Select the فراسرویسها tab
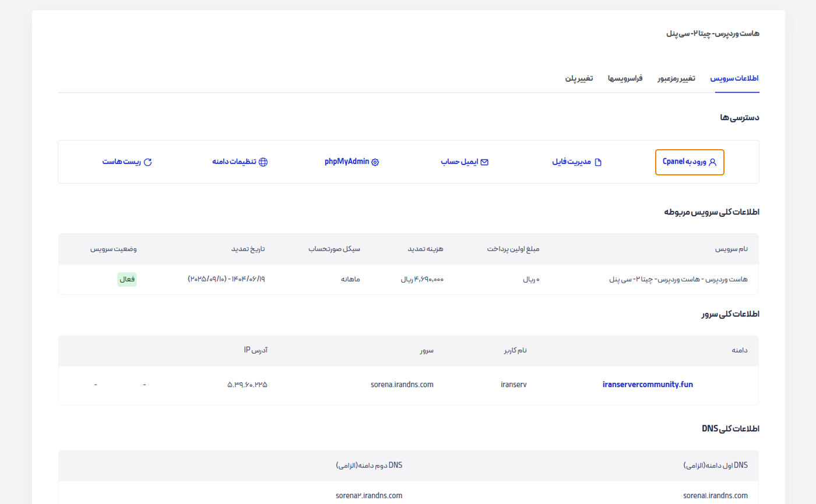 click(x=625, y=78)
